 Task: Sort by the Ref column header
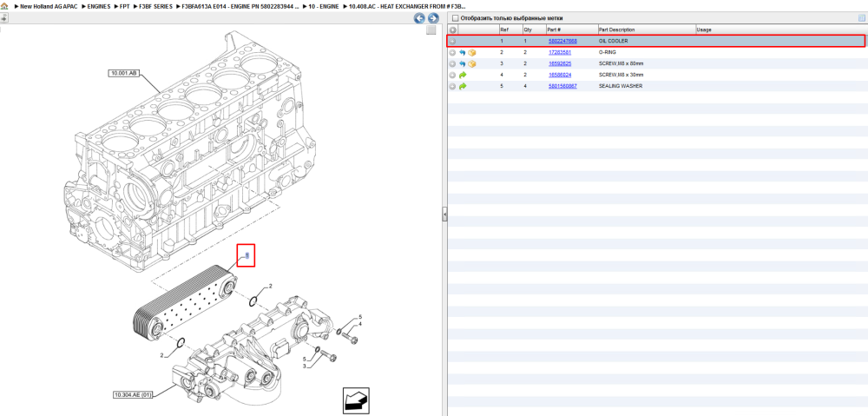point(510,30)
